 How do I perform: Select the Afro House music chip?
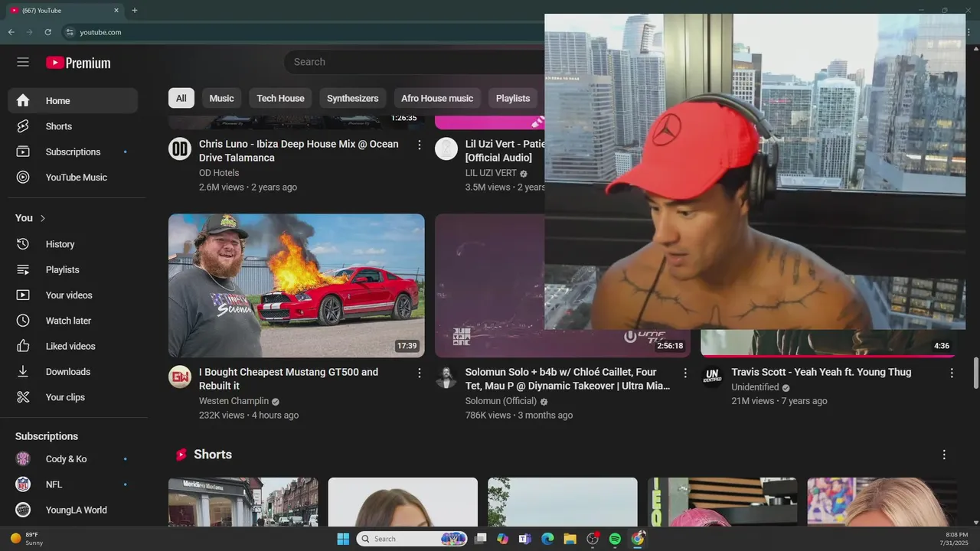[437, 98]
